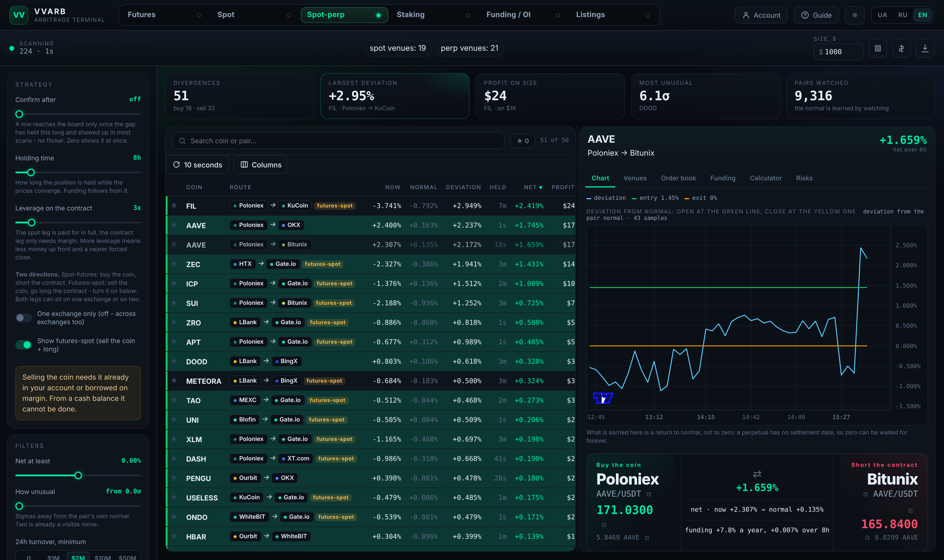Select the ICP Poloniex to Gate.io row

click(371, 284)
